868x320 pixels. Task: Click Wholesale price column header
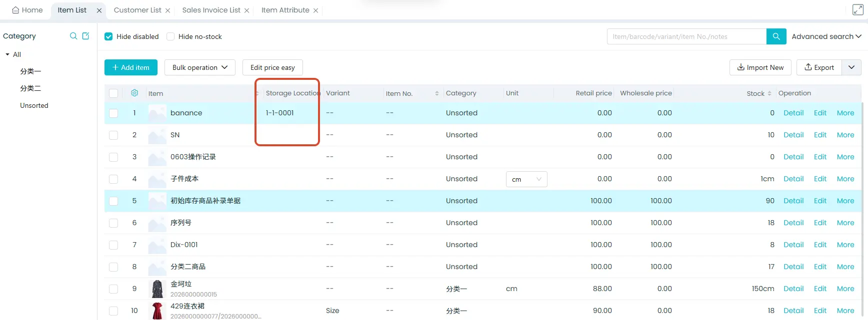click(646, 93)
